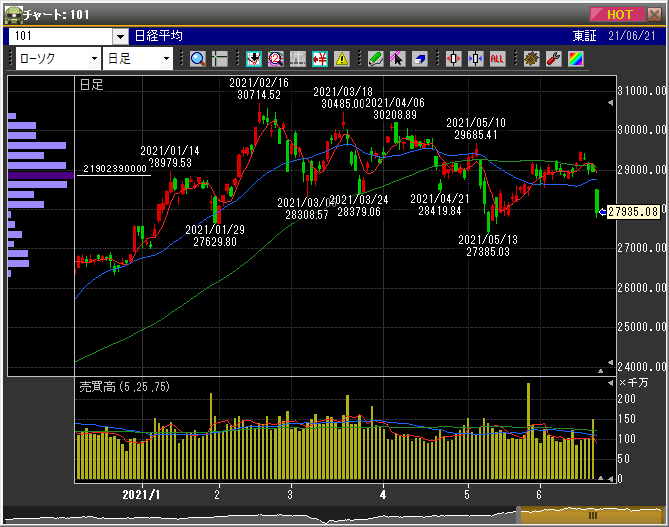Select the arrow pointer tool
The width and height of the screenshot is (669, 527).
[398, 58]
